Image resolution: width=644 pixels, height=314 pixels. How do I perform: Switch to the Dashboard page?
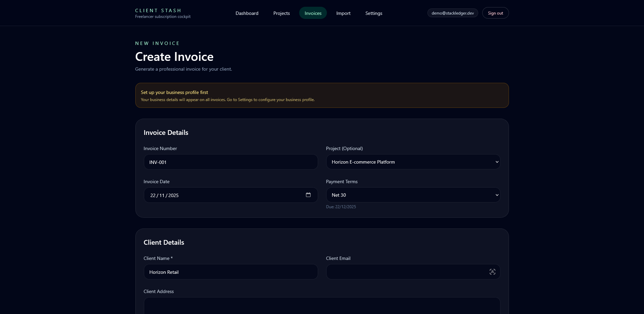[247, 13]
